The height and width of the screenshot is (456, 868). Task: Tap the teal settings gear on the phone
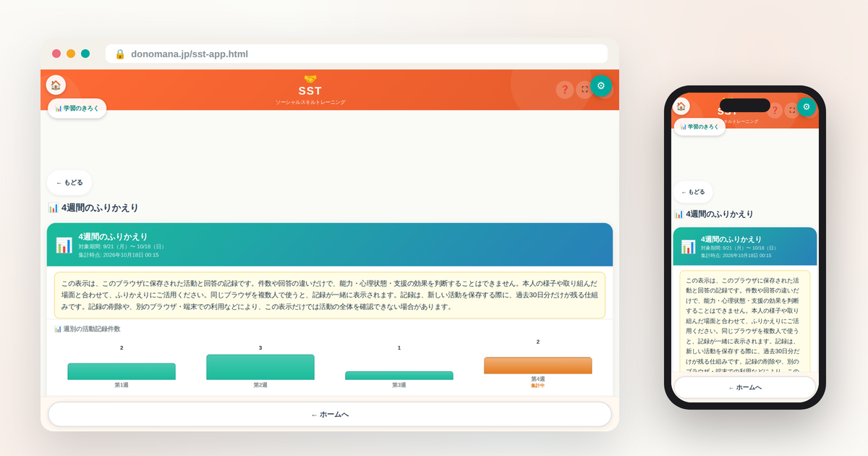807,107
